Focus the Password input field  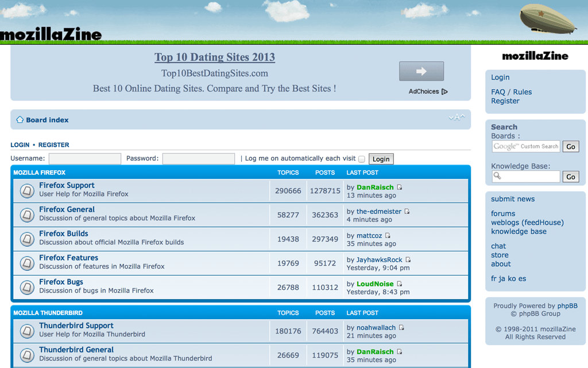pyautogui.click(x=198, y=159)
